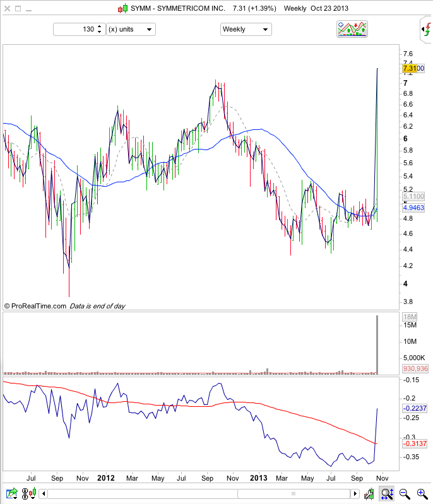Image resolution: width=433 pixels, height=504 pixels.
Task: Click the linked candlestick chart icon
Action: [29, 493]
